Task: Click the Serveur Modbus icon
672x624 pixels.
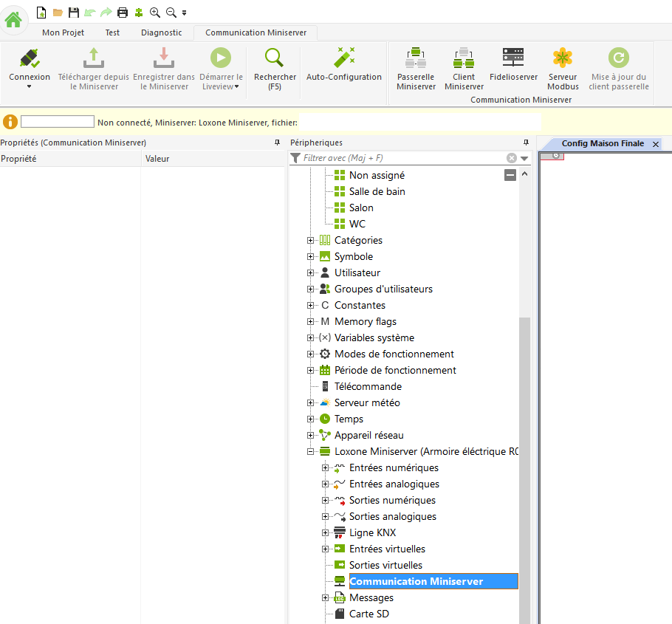Action: [563, 59]
